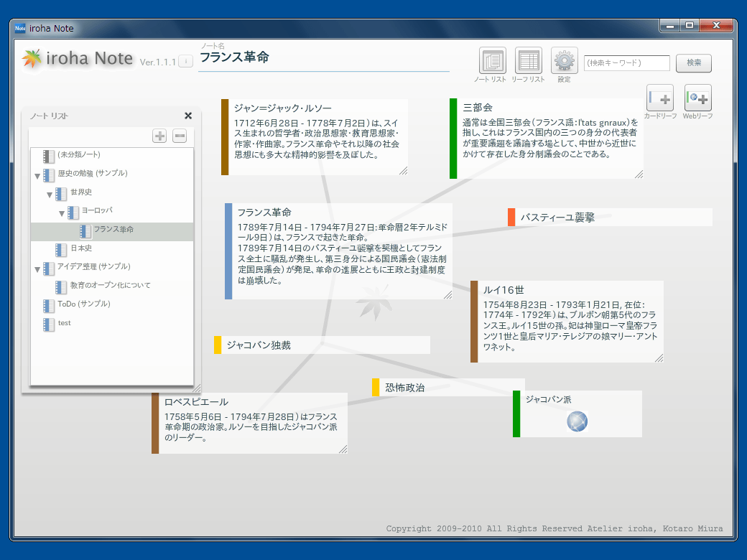Click the notebook icon of 教育のオープン化について
Screen dimensions: 747x560
click(x=61, y=287)
